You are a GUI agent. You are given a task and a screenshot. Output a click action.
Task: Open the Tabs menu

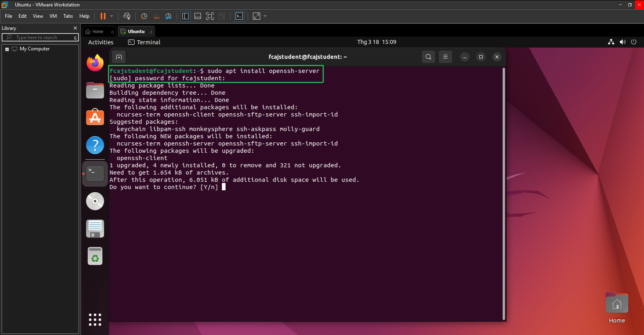(x=68, y=16)
